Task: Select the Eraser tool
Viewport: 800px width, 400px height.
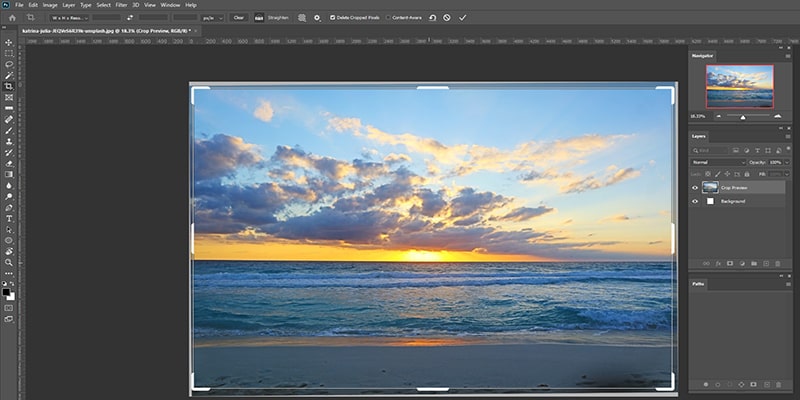Action: 9,164
